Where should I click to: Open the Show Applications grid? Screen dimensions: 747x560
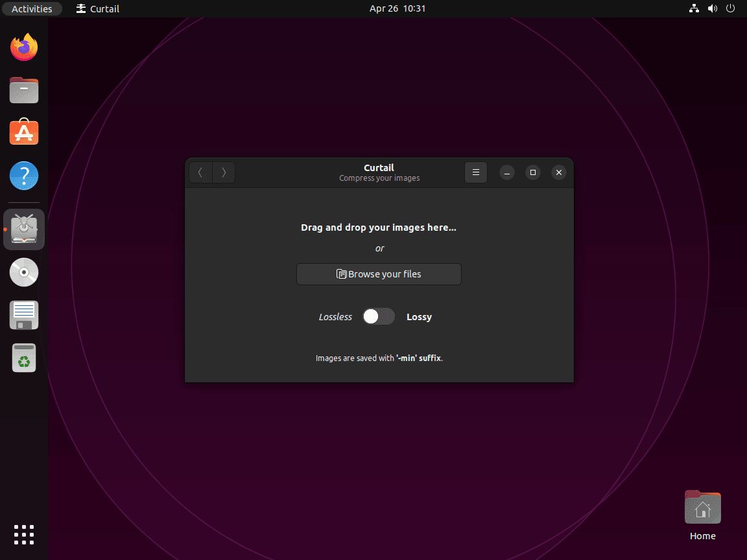pos(23,534)
